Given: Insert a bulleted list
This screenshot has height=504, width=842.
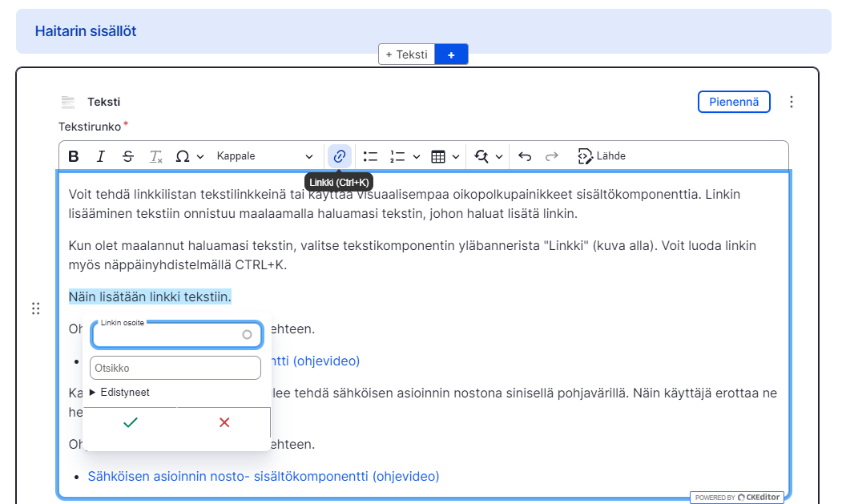Looking at the screenshot, I should point(370,156).
